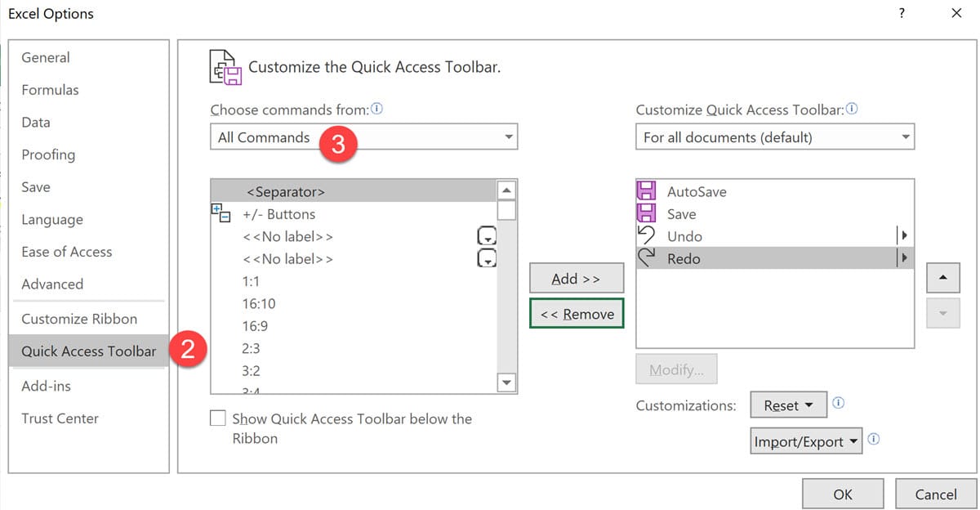Enable Show Quick Access Toolbar below Ribbon

(218, 418)
